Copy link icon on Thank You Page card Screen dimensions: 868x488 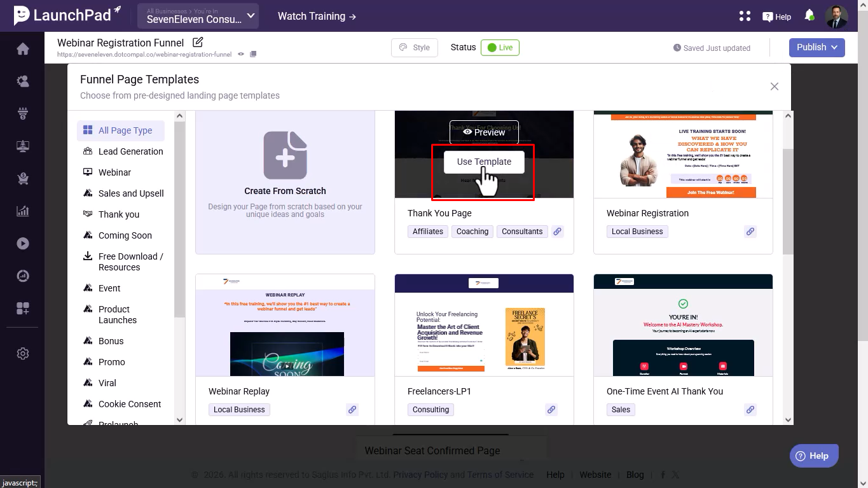pos(558,232)
